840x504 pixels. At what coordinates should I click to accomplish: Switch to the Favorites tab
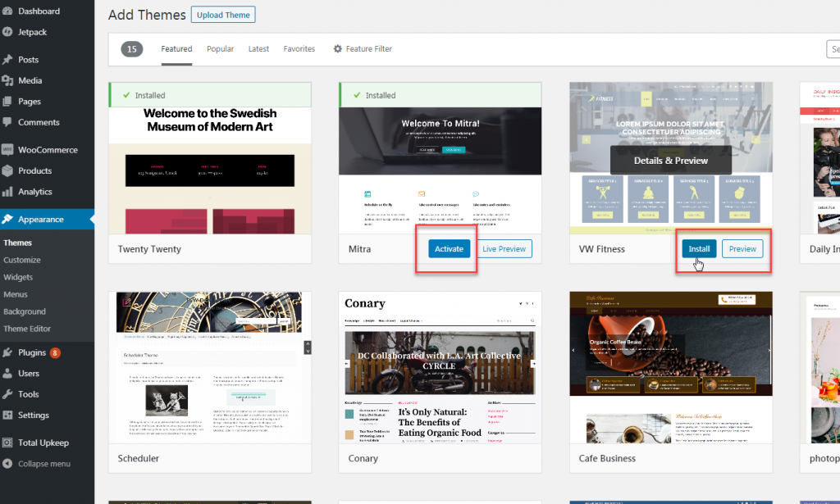pyautogui.click(x=299, y=48)
